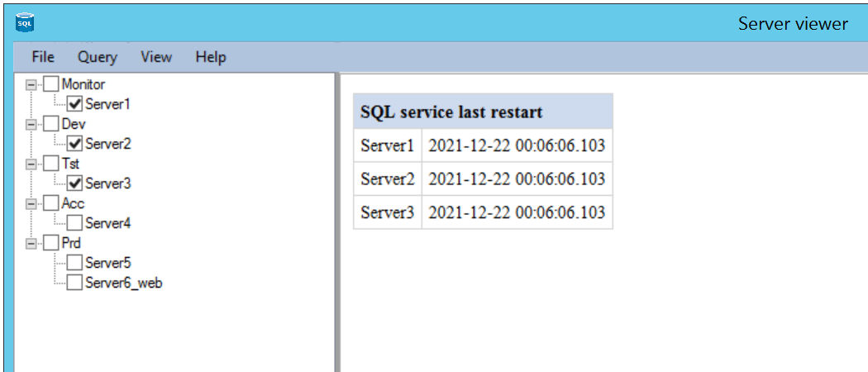Uncheck the Server1 checkbox
The height and width of the screenshot is (372, 868).
pos(75,104)
